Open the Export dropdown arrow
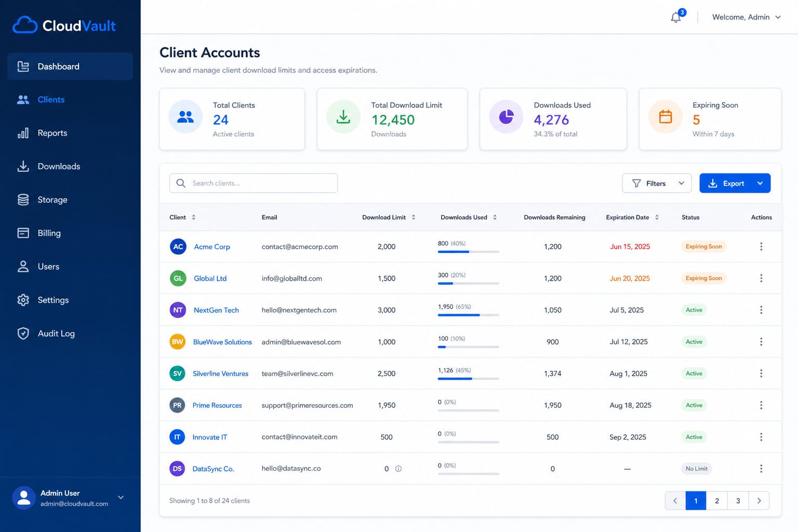 (760, 183)
